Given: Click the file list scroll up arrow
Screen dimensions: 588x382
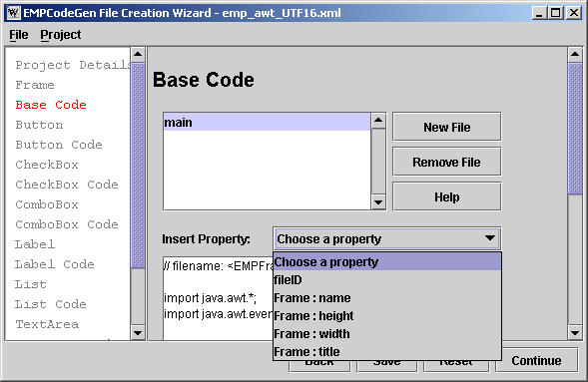Looking at the screenshot, I should 378,121.
